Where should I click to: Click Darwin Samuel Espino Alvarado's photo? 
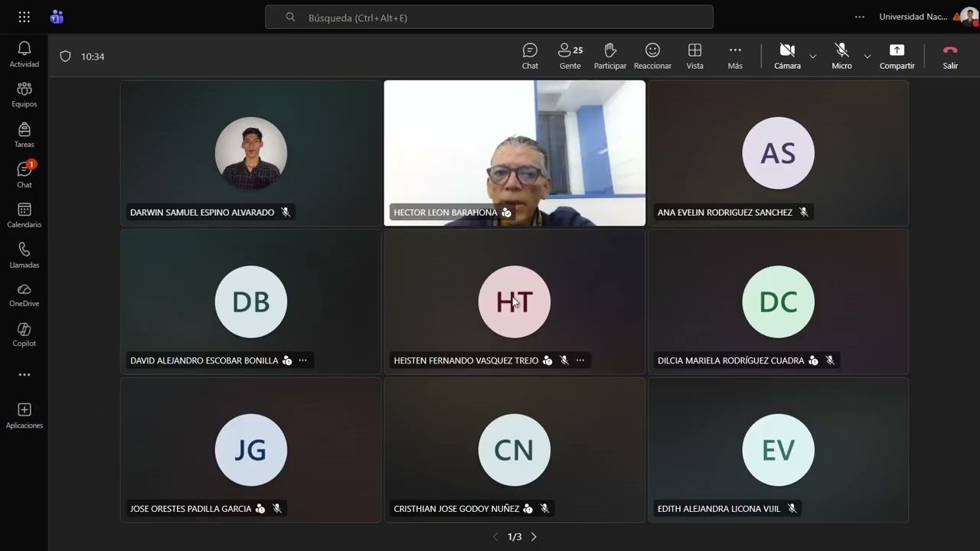tap(250, 153)
